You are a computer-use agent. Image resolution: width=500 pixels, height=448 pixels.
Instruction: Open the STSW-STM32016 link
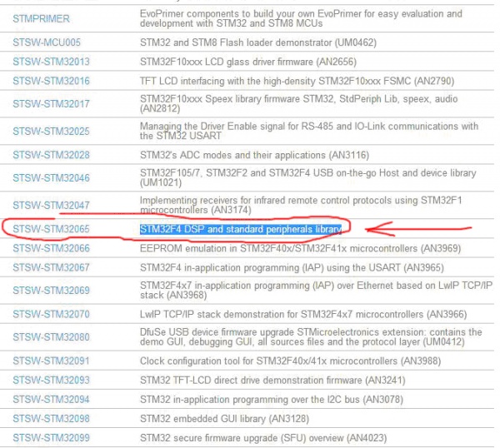[51, 81]
